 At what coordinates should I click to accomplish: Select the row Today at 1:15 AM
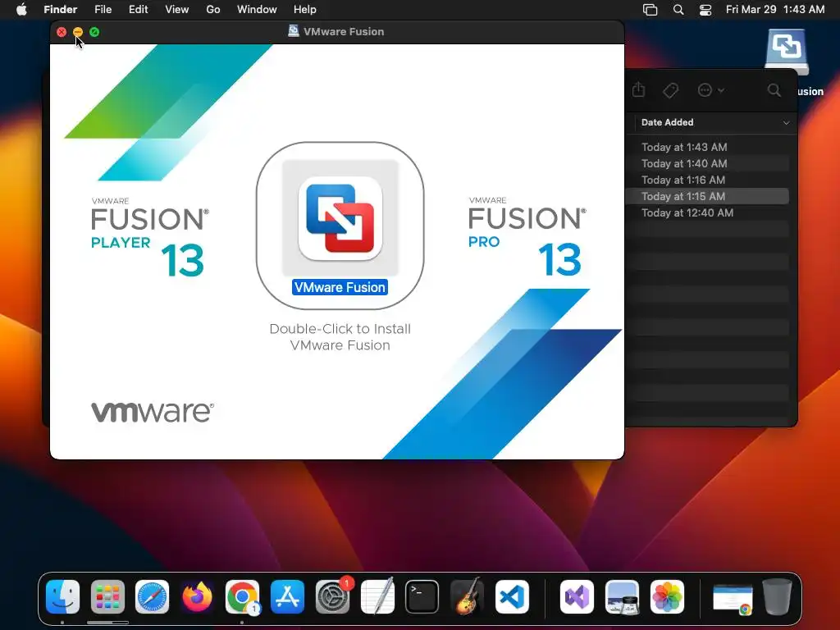[x=707, y=196]
